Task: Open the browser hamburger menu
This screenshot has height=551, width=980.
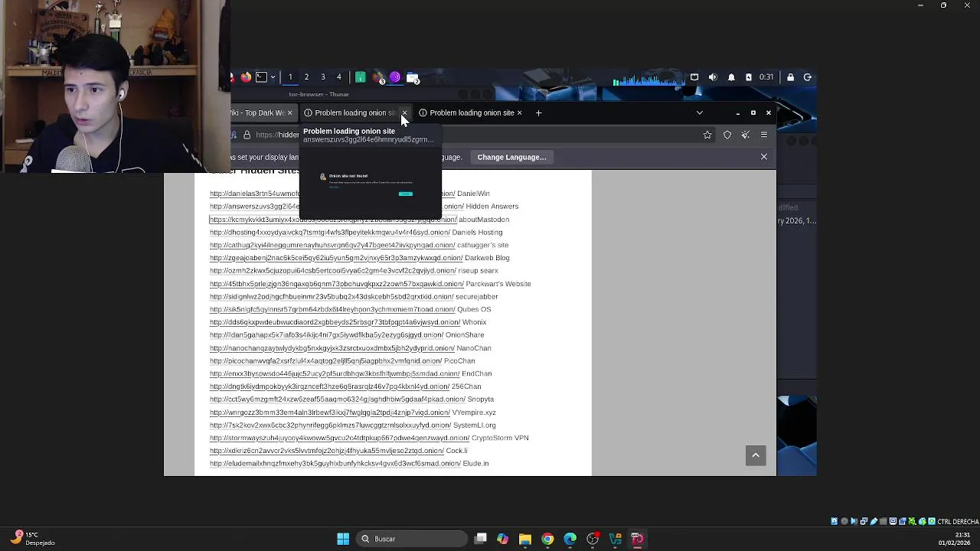Action: 764,135
